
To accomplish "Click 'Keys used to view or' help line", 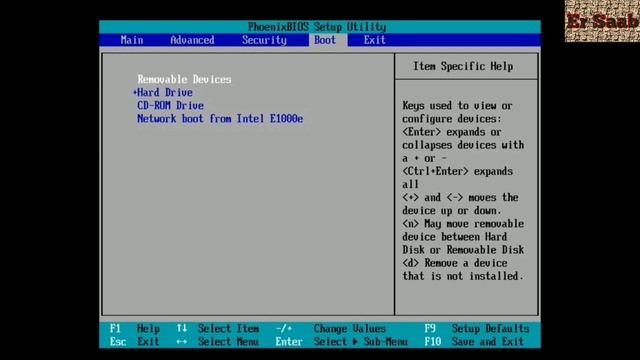I will coord(457,106).
